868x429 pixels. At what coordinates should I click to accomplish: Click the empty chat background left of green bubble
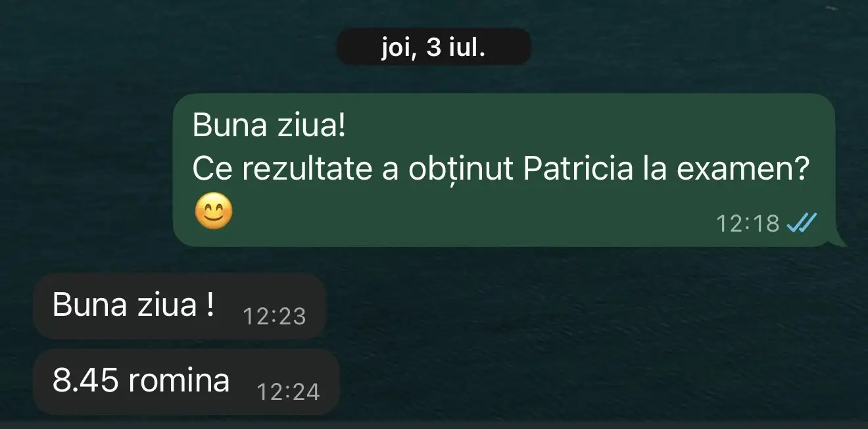coord(85,171)
